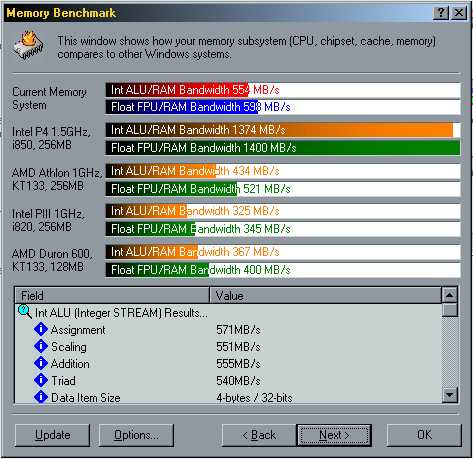This screenshot has width=473, height=459.
Task: Click the '540MB/s' value cell
Action: click(238, 381)
